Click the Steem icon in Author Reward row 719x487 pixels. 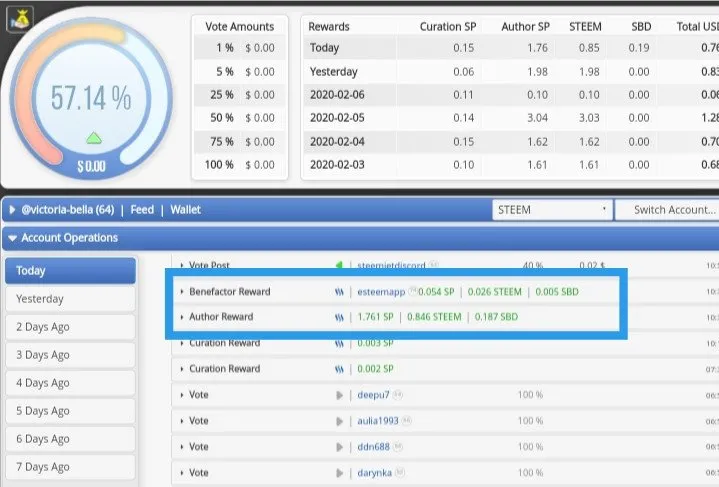(x=339, y=317)
